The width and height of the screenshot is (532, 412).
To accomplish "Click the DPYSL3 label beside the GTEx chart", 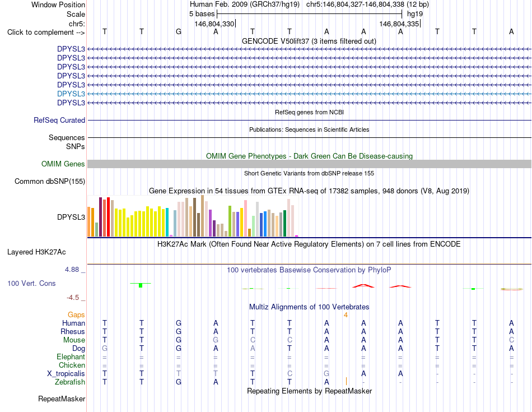I will pos(71,217).
